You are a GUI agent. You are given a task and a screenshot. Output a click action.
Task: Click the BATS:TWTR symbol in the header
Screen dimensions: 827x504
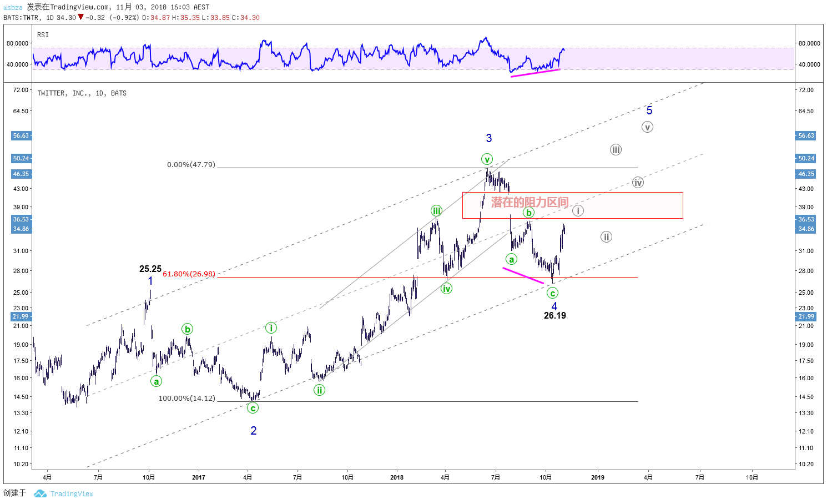21,18
